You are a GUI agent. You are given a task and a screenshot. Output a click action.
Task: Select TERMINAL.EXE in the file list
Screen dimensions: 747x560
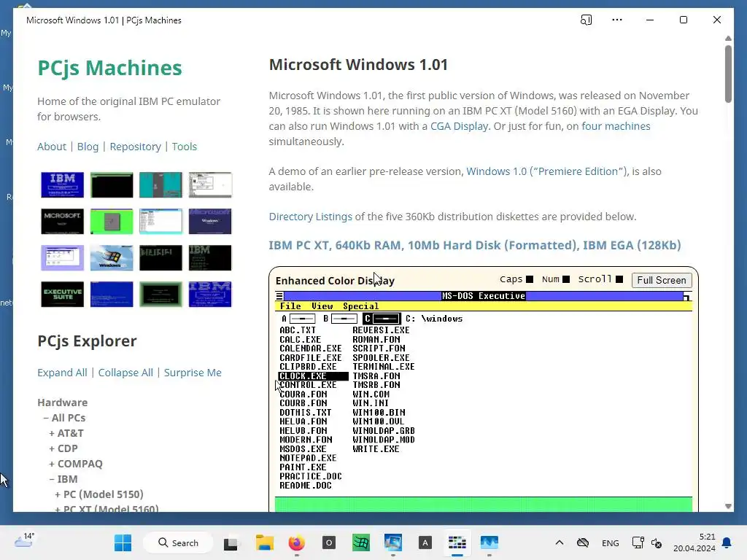384,367
